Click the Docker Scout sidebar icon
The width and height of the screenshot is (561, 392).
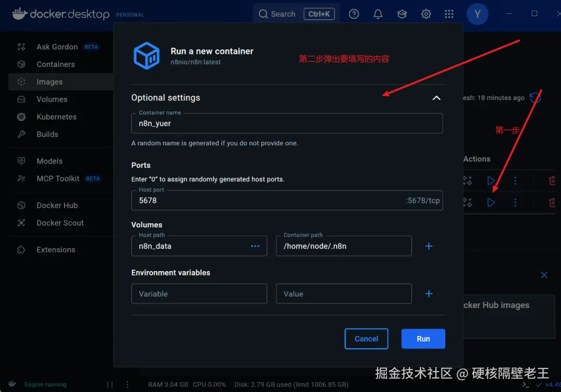(21, 223)
